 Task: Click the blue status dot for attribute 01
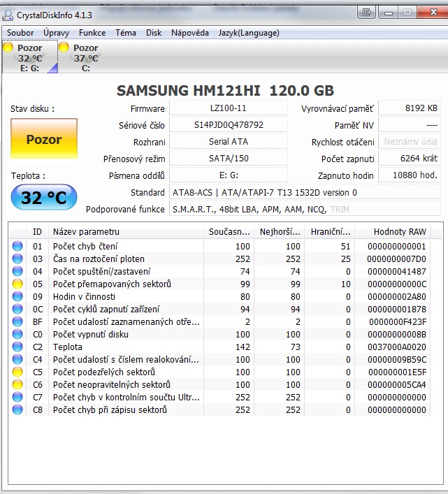[x=17, y=246]
